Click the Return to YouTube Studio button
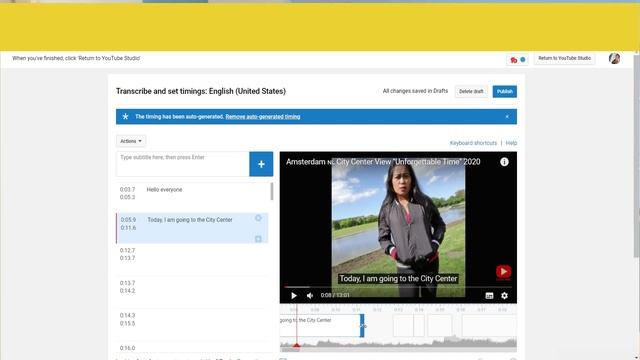The width and height of the screenshot is (640, 360). (x=564, y=58)
